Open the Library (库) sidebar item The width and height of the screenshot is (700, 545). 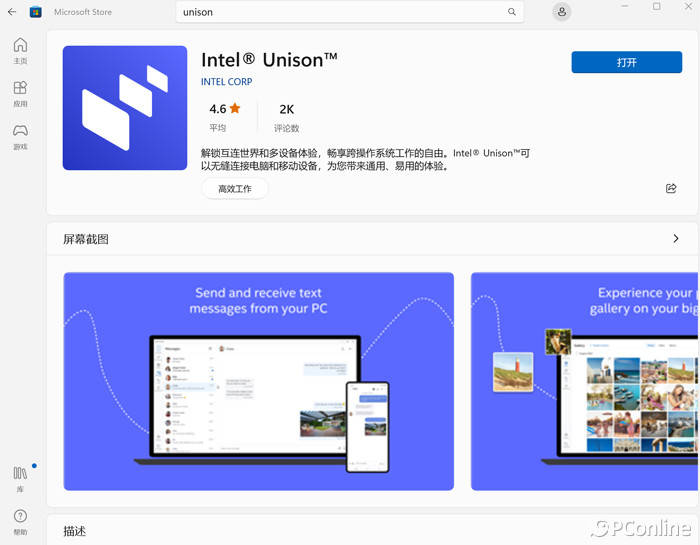pyautogui.click(x=21, y=478)
